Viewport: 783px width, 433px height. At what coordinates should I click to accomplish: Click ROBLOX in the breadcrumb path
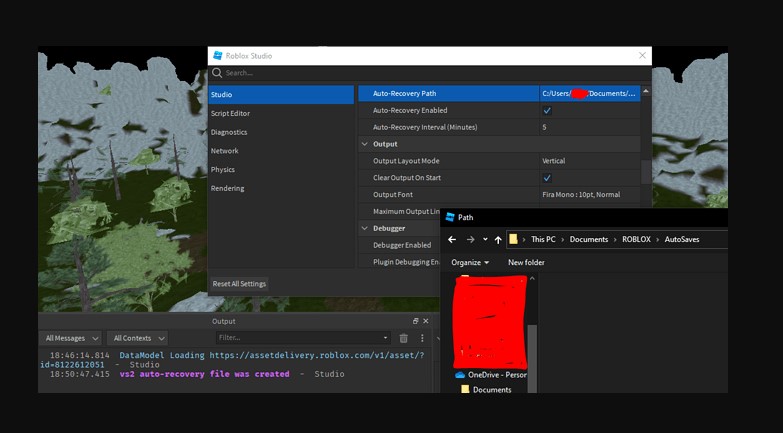[636, 239]
